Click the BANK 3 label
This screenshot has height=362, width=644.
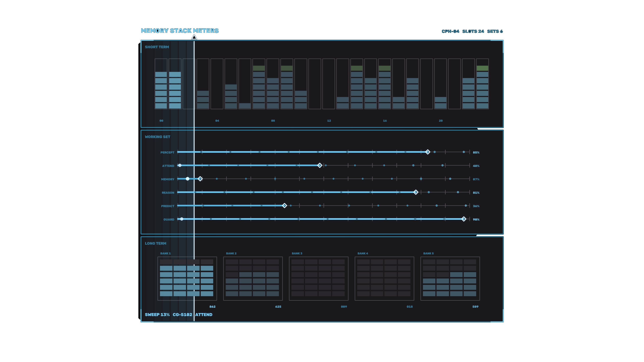pyautogui.click(x=297, y=253)
